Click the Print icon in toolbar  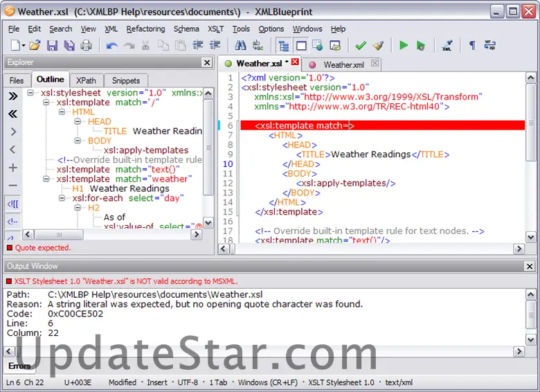click(x=86, y=46)
